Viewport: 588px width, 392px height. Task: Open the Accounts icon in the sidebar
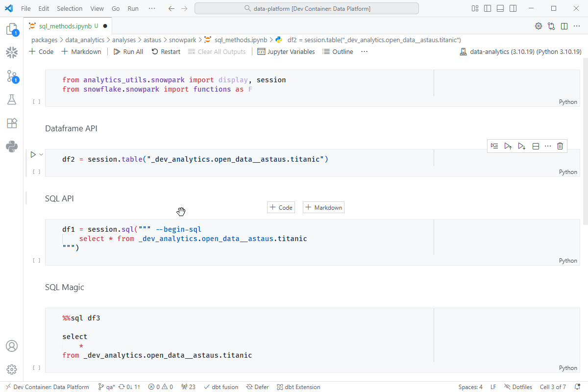coord(12,346)
